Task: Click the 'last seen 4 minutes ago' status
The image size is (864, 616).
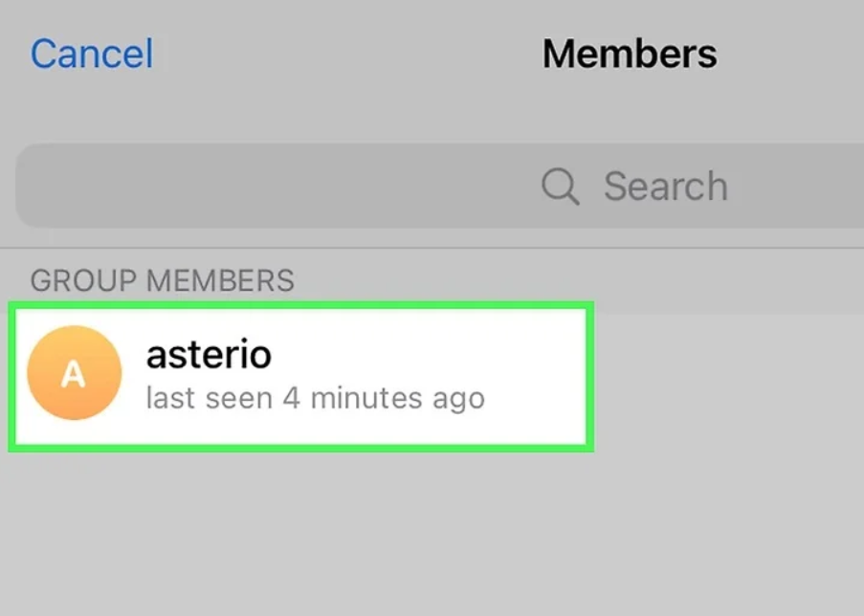Action: click(x=315, y=397)
